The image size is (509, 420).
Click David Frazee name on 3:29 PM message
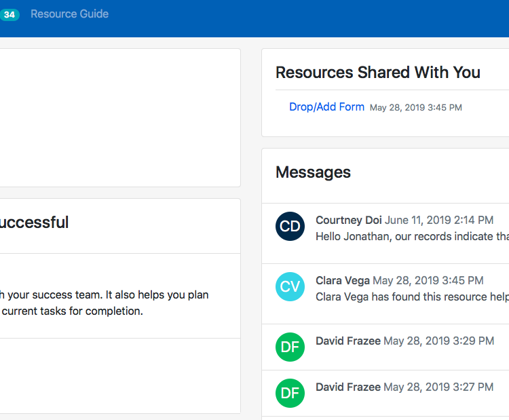348,341
